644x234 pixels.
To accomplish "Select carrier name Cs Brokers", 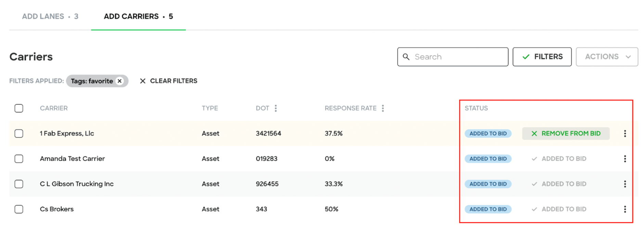I will (x=57, y=209).
